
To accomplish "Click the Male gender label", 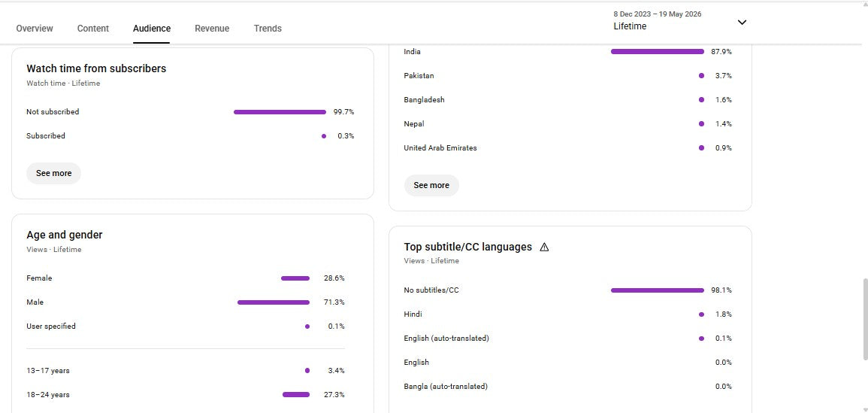I will [x=35, y=302].
